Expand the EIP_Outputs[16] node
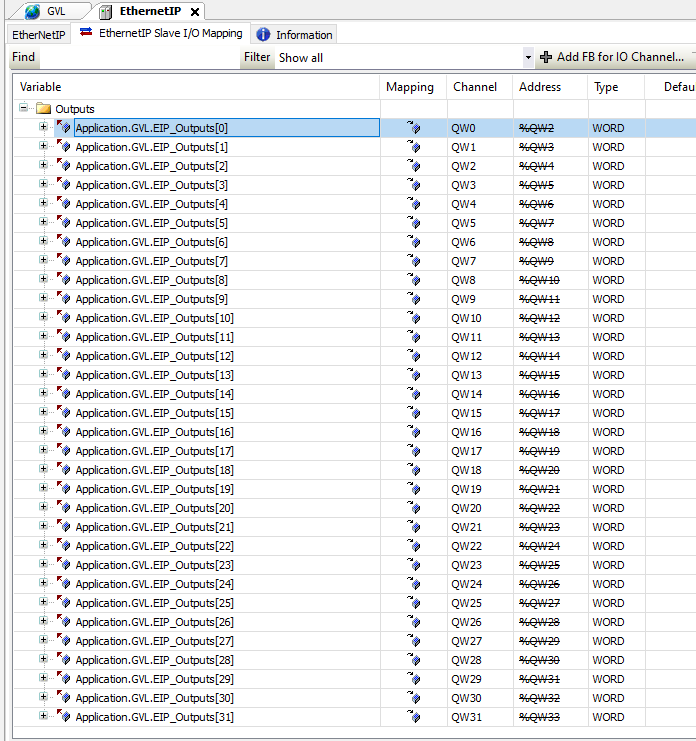This screenshot has width=696, height=741. pos(43,431)
